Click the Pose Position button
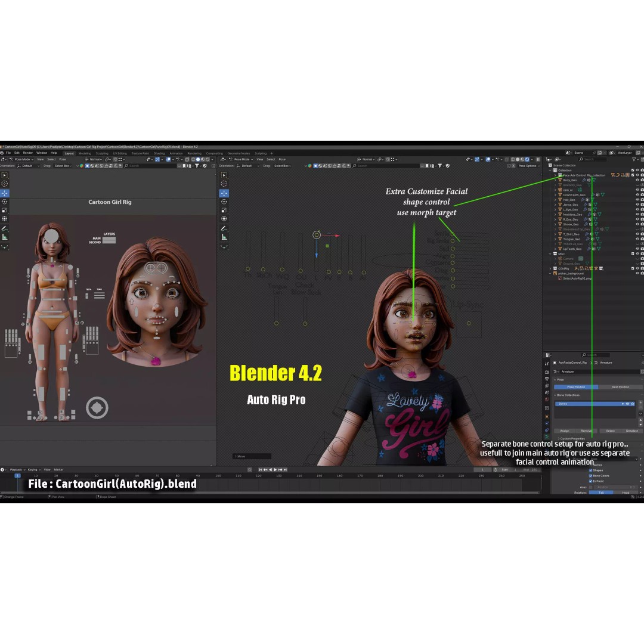This screenshot has height=644, width=644. pos(576,387)
